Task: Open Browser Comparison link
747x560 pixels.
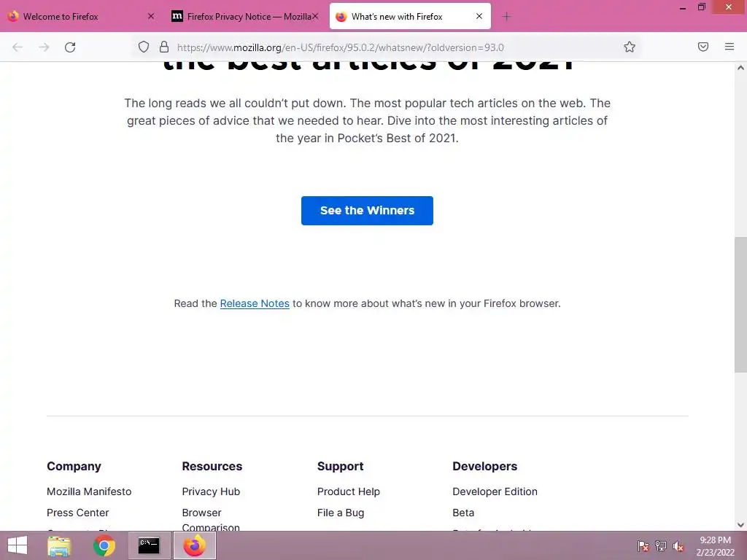Action: [211, 519]
